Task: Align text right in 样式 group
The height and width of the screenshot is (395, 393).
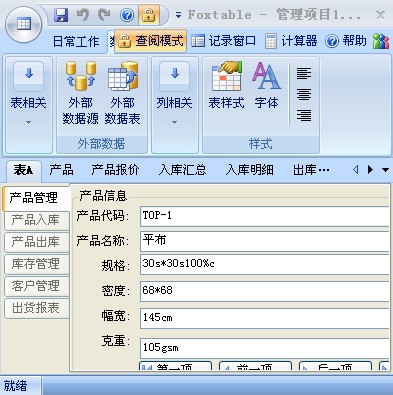Action: (x=304, y=115)
